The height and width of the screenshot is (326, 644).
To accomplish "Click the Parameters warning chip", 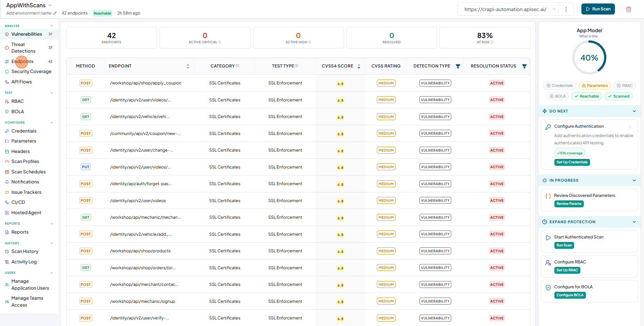I will click(x=595, y=85).
